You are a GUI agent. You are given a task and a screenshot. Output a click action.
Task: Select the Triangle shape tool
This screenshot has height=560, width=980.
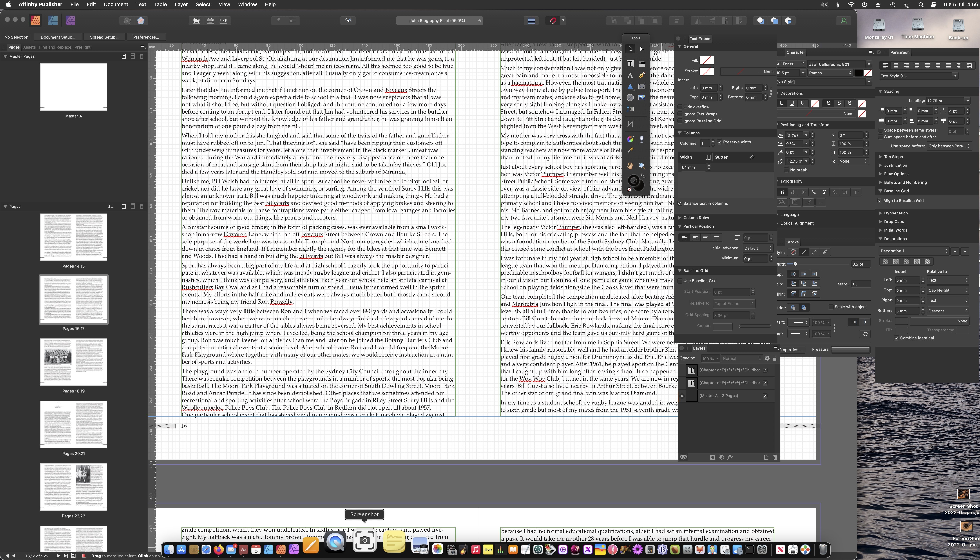(x=630, y=87)
